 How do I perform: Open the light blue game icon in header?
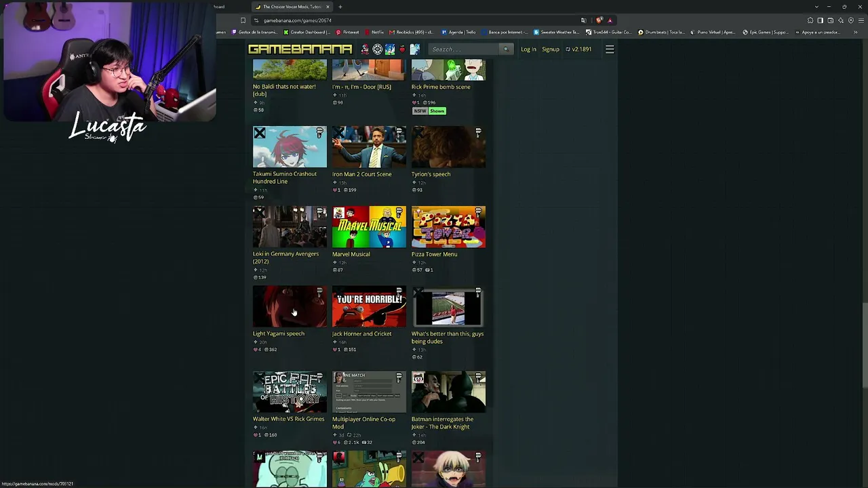tap(415, 49)
